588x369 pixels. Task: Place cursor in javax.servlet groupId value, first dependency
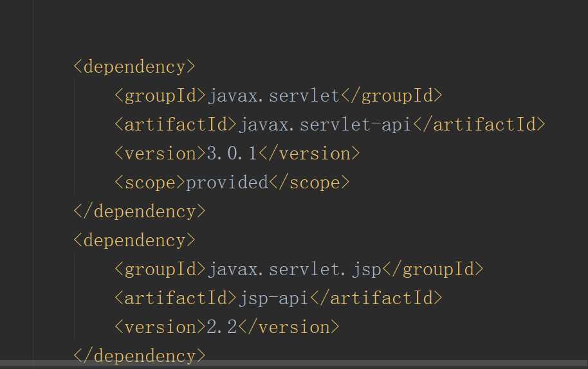tap(273, 96)
